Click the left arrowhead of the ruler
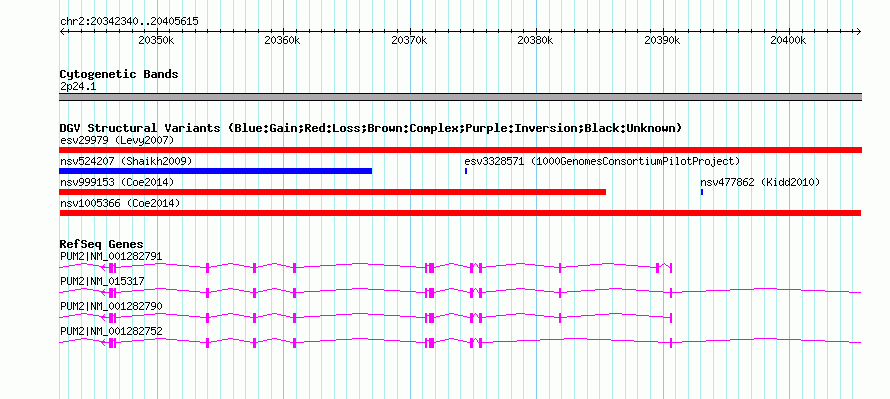Viewport: 890px width, 399px height. pyautogui.click(x=62, y=31)
